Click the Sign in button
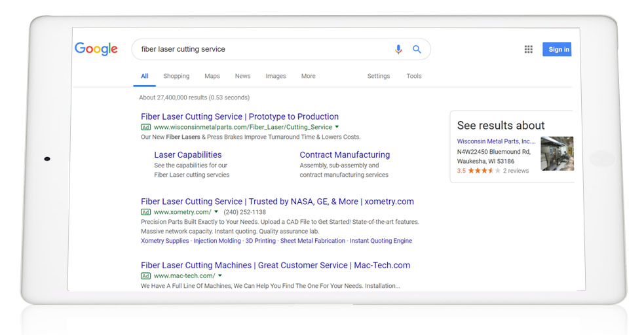Screen dimensions: 644x335 [557, 49]
